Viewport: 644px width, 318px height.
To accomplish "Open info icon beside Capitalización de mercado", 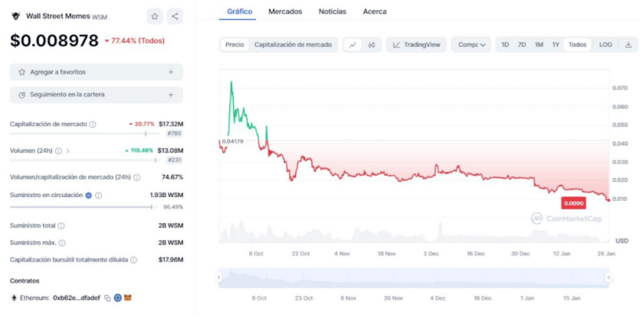I will coord(93,124).
